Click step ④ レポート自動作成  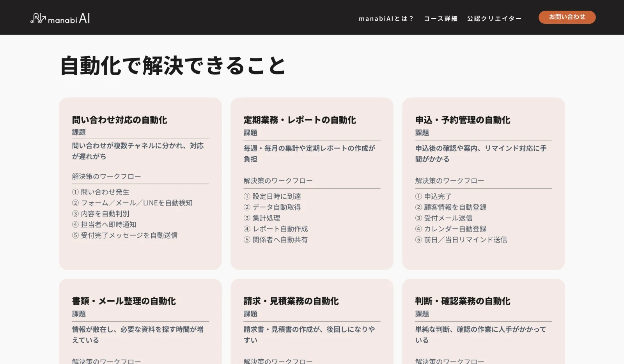[x=276, y=229]
